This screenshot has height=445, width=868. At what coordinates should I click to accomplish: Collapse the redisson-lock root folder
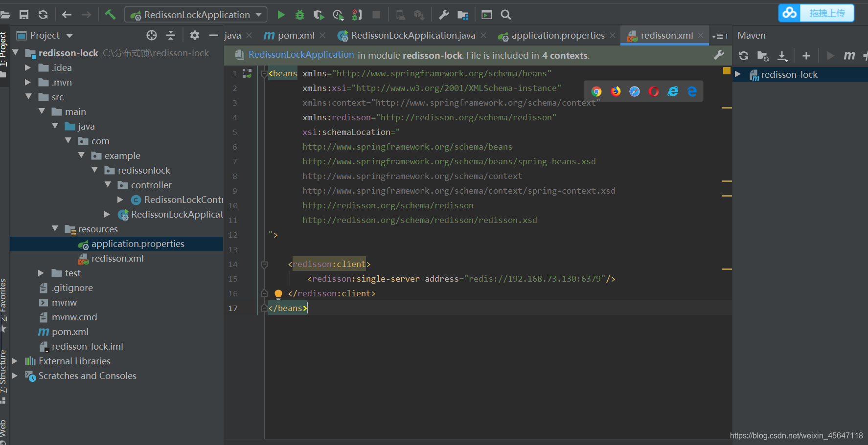pos(15,52)
